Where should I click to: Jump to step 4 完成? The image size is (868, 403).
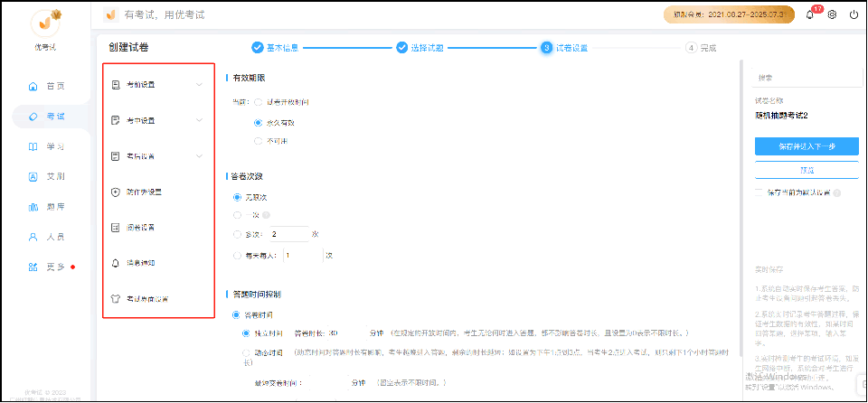[701, 48]
